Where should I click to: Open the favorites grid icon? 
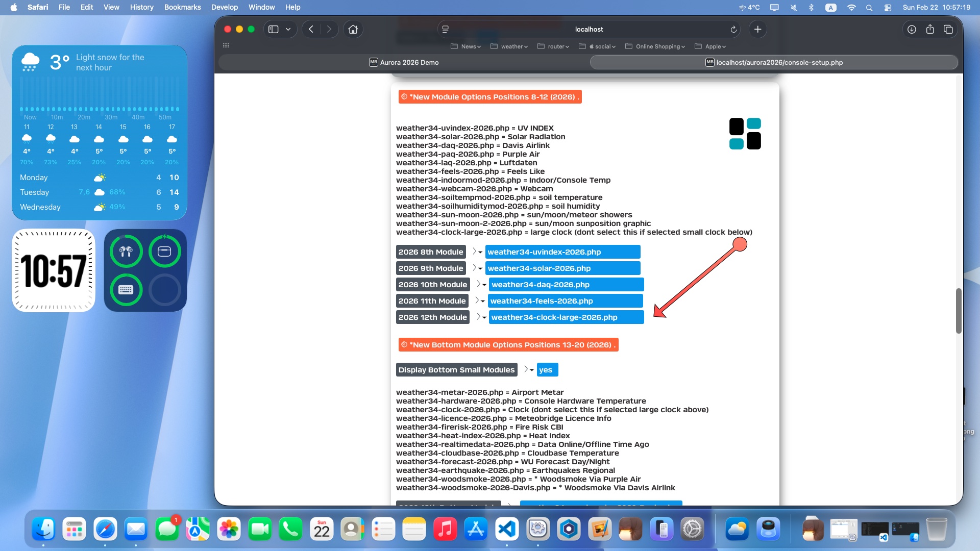pos(226,46)
